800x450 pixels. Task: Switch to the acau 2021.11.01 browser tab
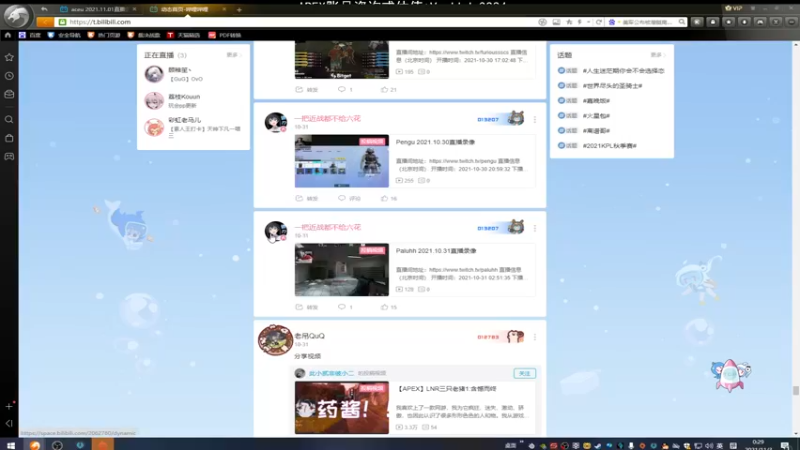click(98, 10)
